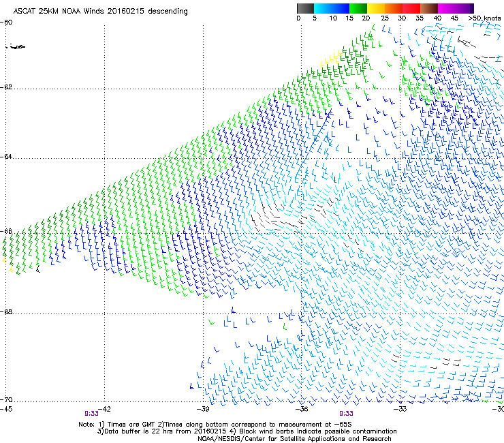
Task: Click the "-68" latitude axis label
Action: click(6, 311)
